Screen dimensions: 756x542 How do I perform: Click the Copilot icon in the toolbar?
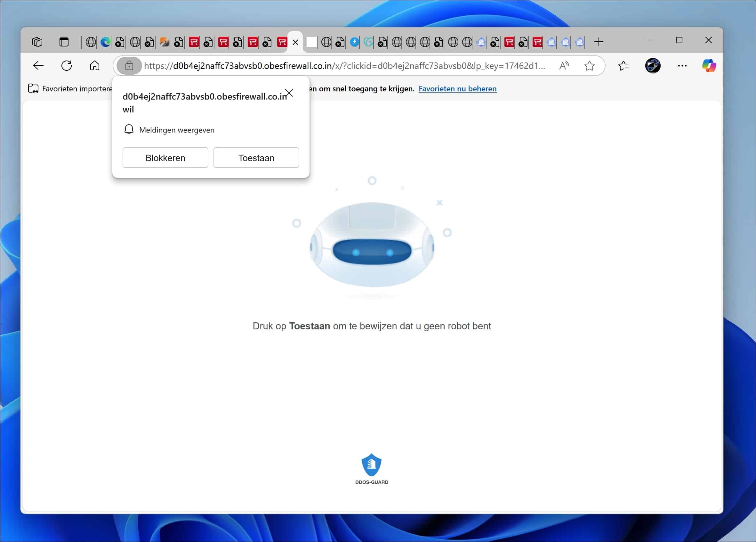(709, 66)
